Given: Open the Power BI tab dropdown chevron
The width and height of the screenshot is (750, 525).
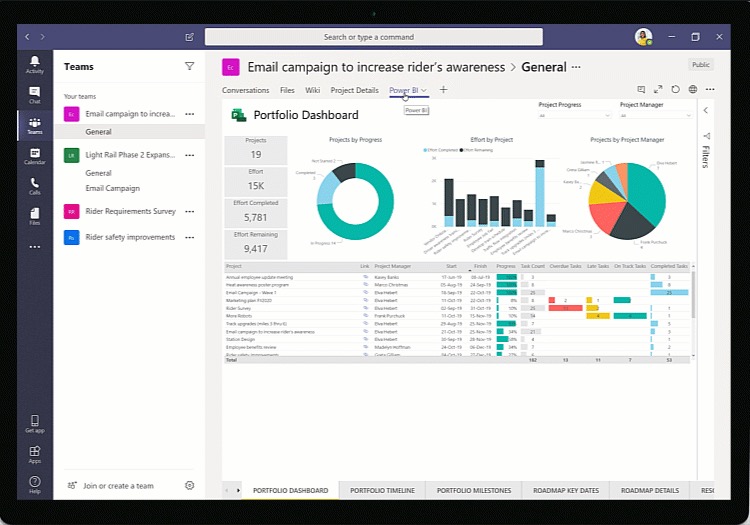Looking at the screenshot, I should coord(424,90).
